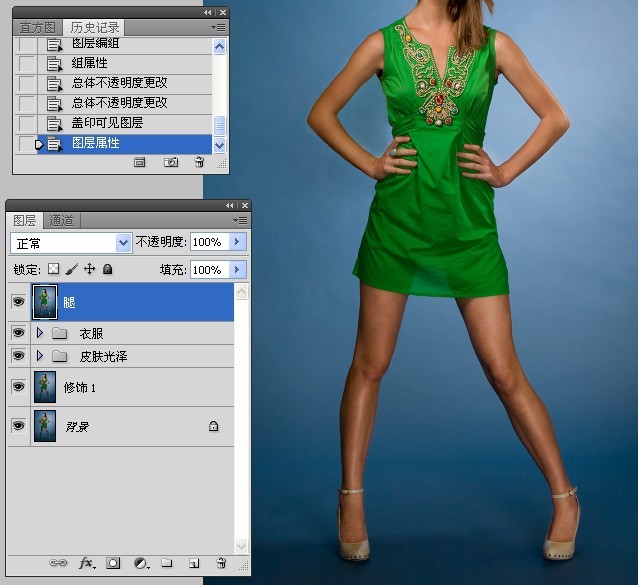Select the 图层 tab
Screen dimensions: 638x585
25,220
